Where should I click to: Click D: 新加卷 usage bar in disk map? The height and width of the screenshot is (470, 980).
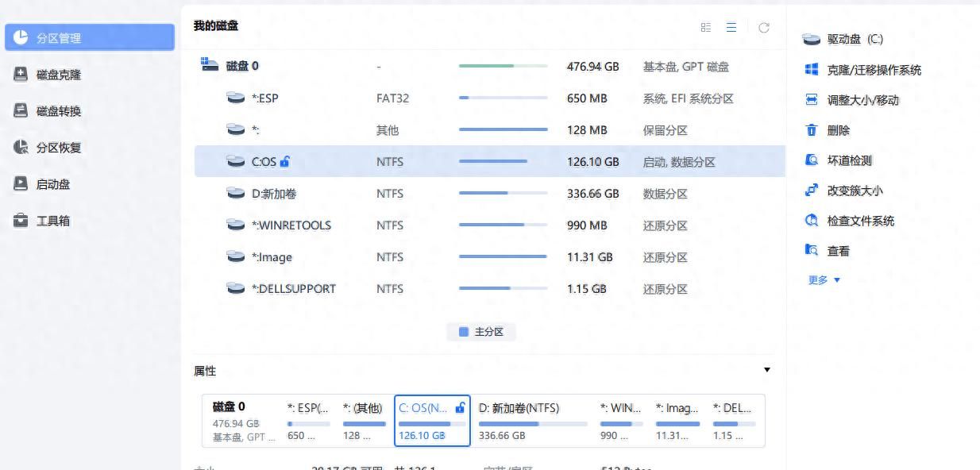[533, 424]
